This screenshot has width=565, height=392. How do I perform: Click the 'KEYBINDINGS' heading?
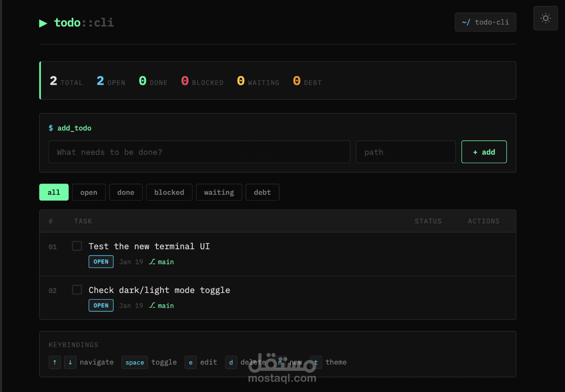(x=74, y=345)
